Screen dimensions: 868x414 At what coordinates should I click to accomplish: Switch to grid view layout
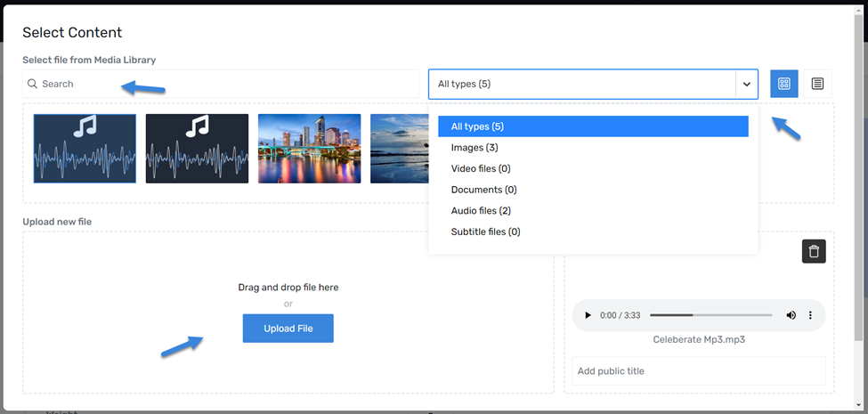coord(783,84)
